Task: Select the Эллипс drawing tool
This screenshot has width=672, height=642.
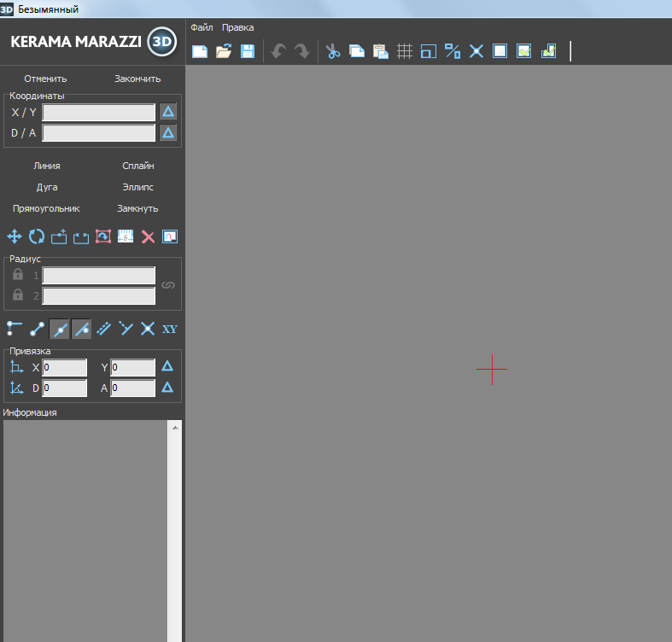Action: pos(138,187)
